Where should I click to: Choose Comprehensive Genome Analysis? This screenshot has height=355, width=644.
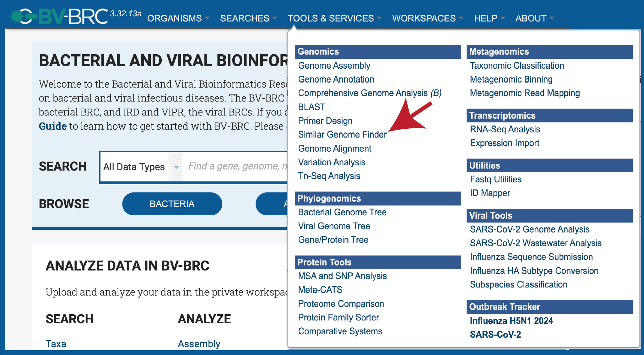[x=370, y=93]
